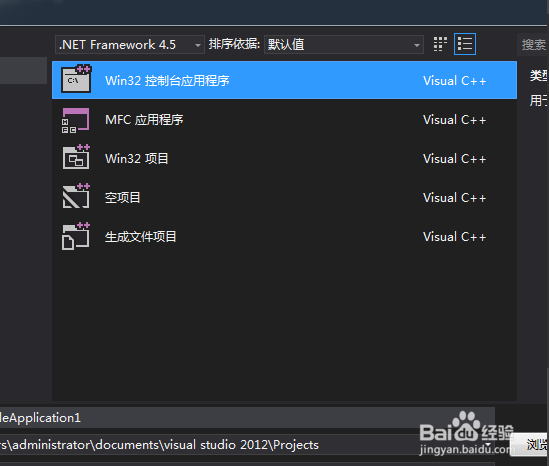Click the 浏览 browse button
The image size is (549, 466).
530,445
